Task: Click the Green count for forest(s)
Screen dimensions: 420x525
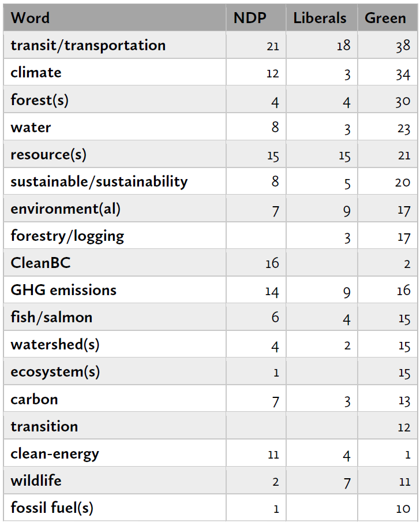Action: [x=403, y=100]
